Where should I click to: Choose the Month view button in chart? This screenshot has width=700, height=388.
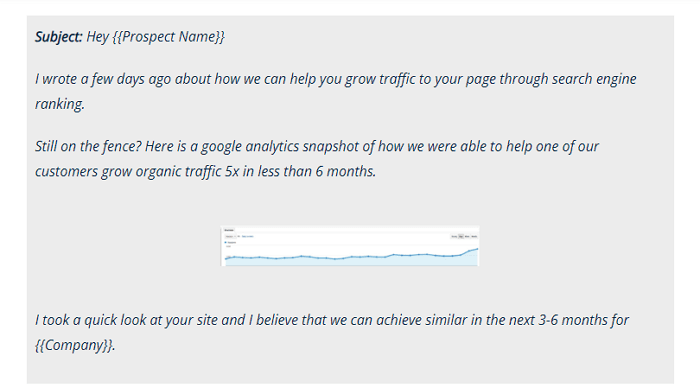[x=474, y=236]
